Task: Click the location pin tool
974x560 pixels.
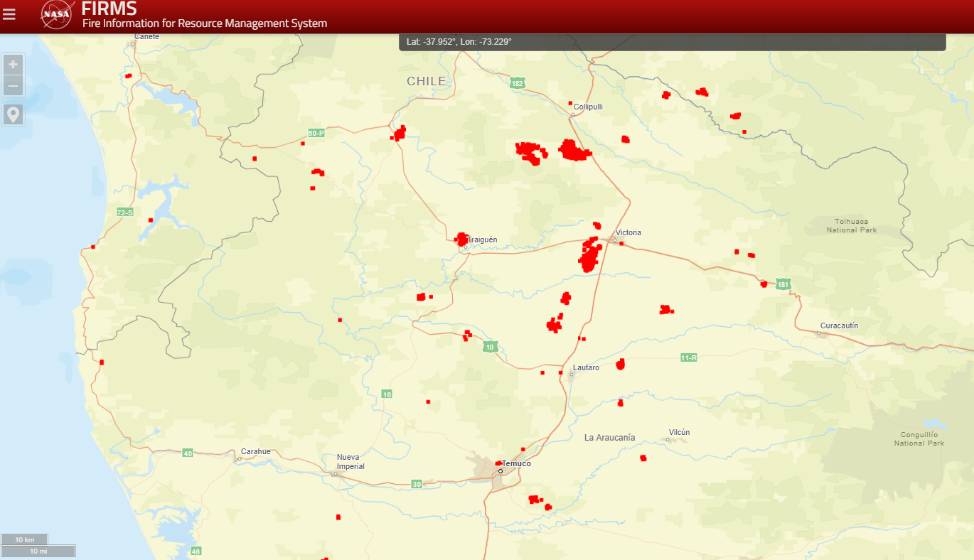Action: click(x=14, y=114)
